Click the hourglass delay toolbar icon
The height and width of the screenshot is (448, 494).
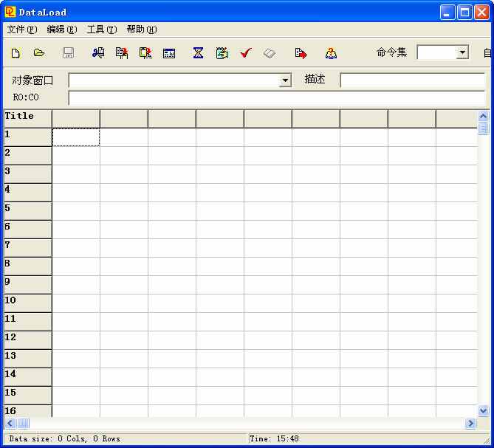click(198, 53)
